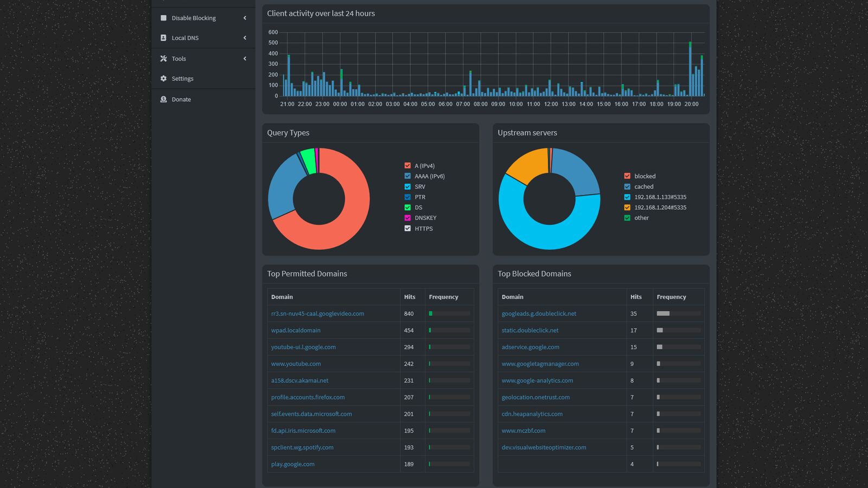Click the Disable Blocking stop icon

pos(163,18)
